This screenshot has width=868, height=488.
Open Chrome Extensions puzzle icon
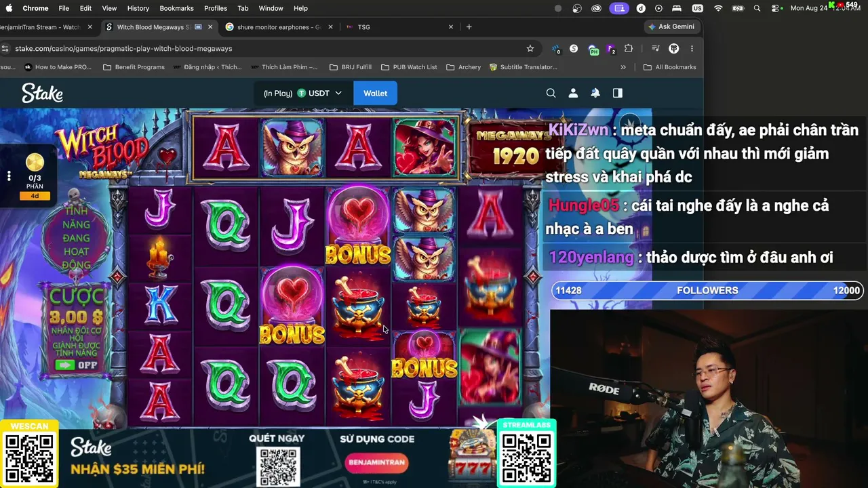pos(629,48)
